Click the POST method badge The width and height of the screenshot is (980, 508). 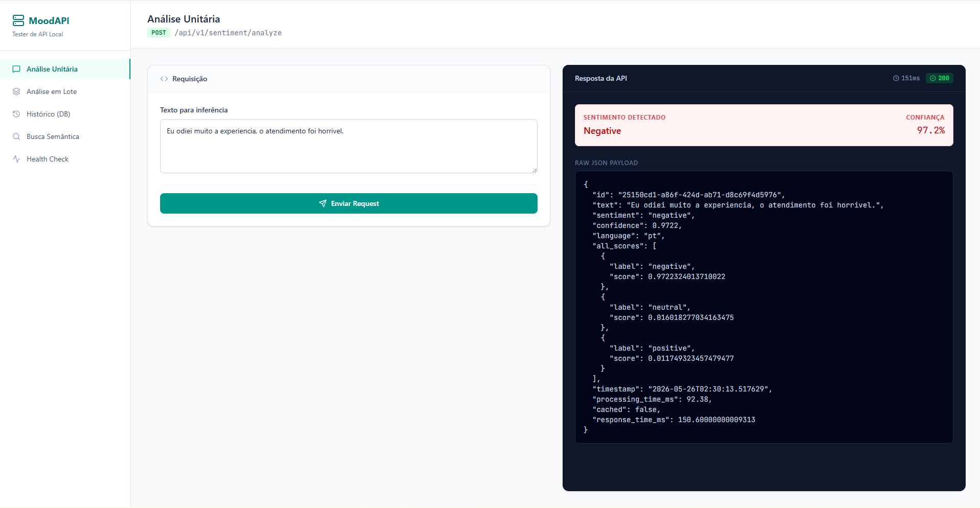coord(159,33)
